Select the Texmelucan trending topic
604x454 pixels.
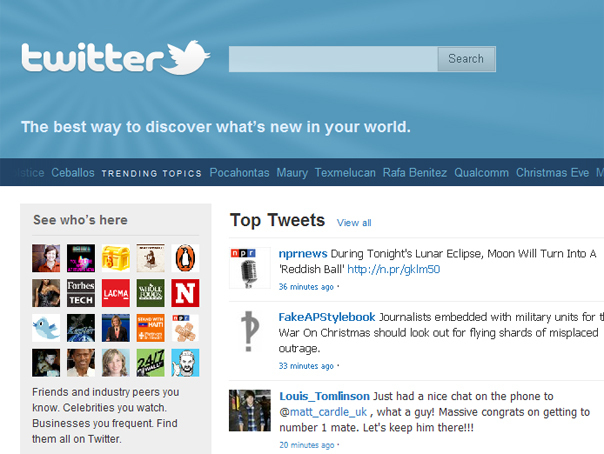[345, 173]
